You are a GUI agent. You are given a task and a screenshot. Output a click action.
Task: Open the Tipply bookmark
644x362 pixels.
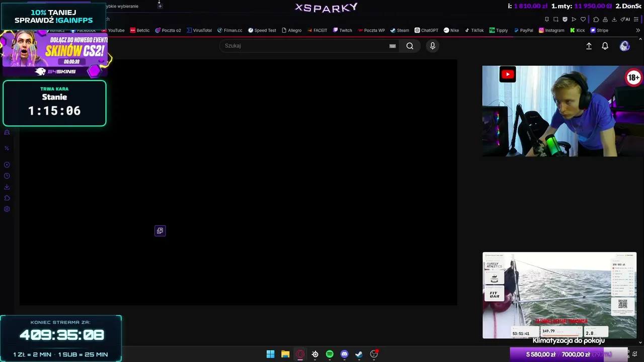pos(499,30)
